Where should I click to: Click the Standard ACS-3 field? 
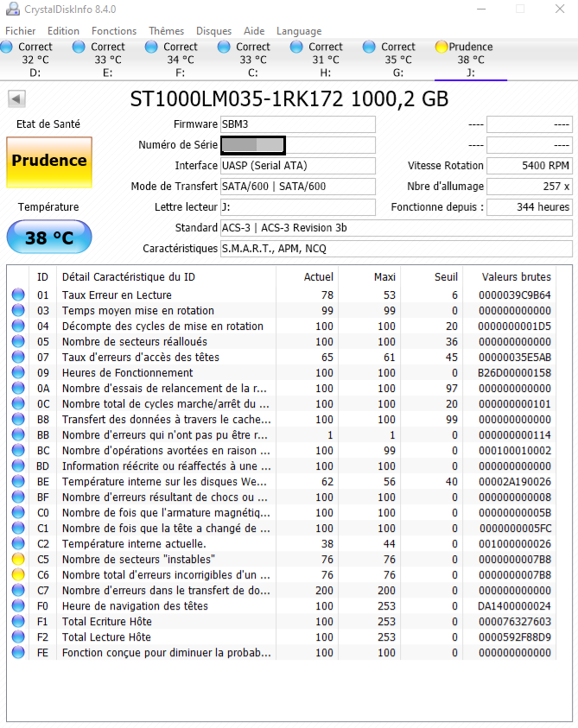[397, 228]
